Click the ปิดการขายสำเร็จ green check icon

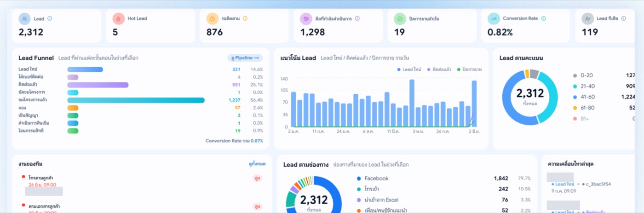pos(400,19)
